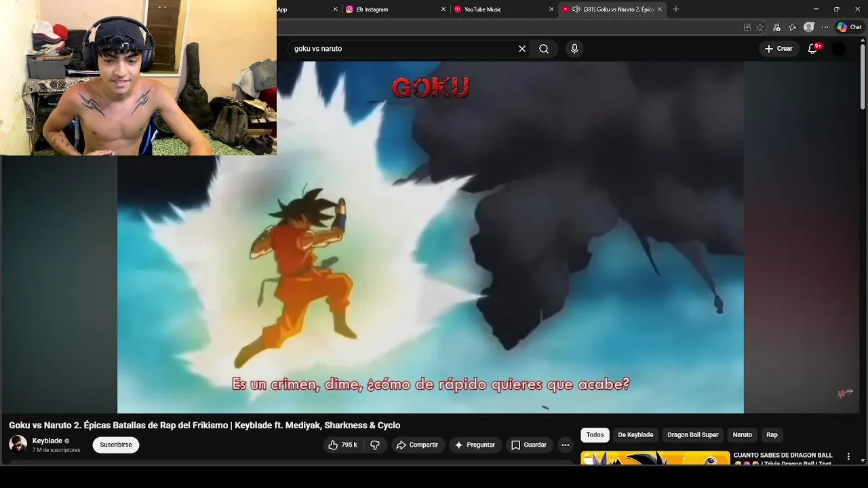Select the Rap filter chip

772,435
